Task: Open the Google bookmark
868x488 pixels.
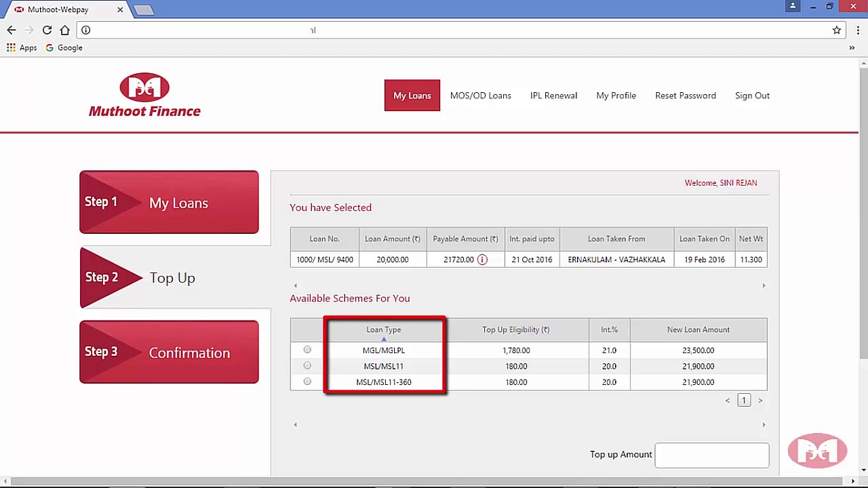Action: click(x=64, y=47)
